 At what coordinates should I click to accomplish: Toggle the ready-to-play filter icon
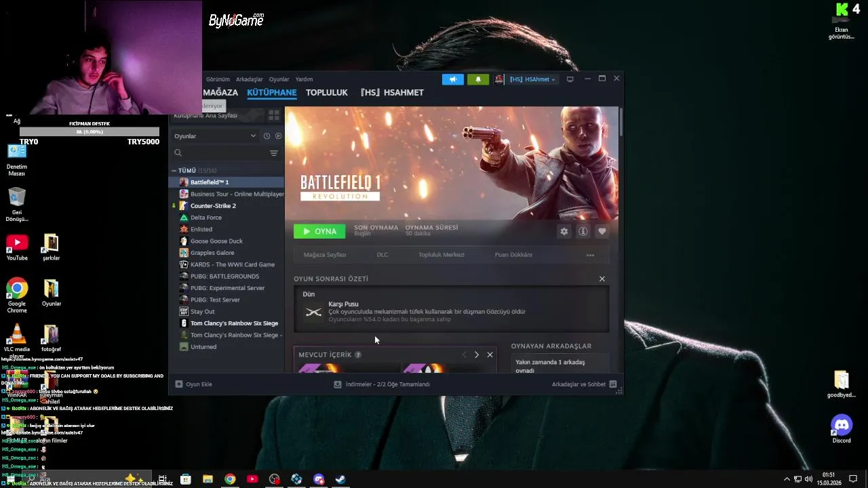[x=278, y=136]
